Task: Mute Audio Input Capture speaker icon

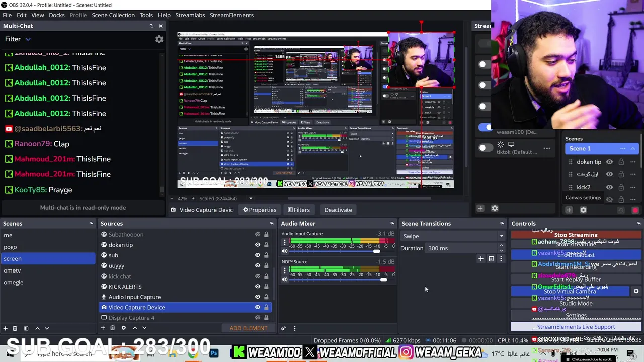Action: coord(285,251)
